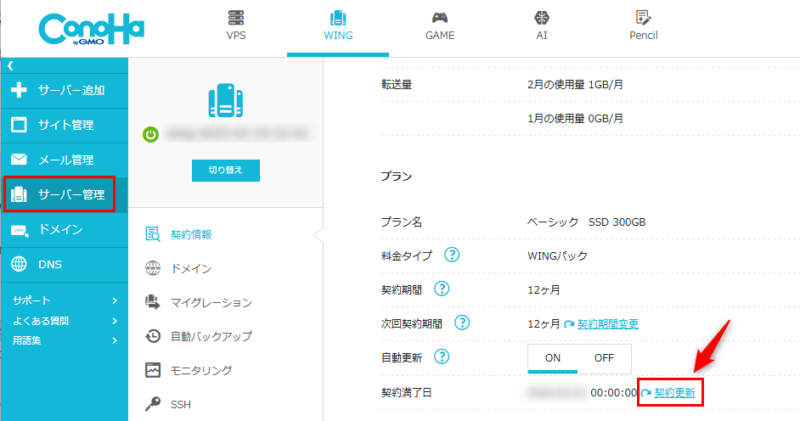Click the 切り替え button
The width and height of the screenshot is (800, 421).
click(226, 170)
